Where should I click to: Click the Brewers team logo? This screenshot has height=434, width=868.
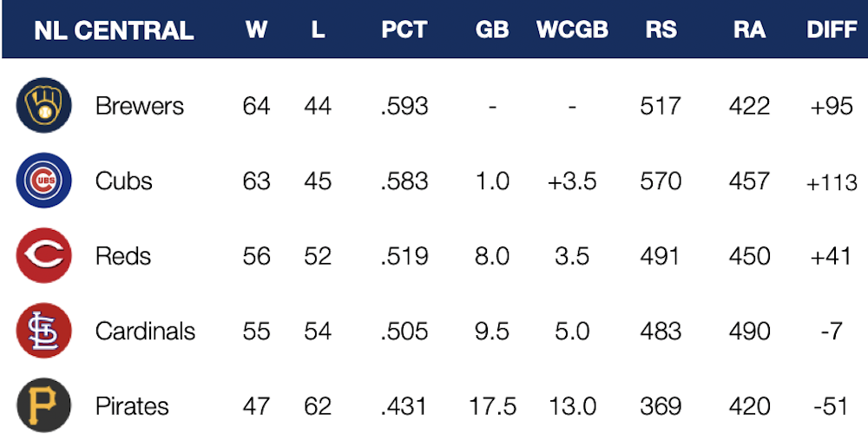(x=41, y=106)
